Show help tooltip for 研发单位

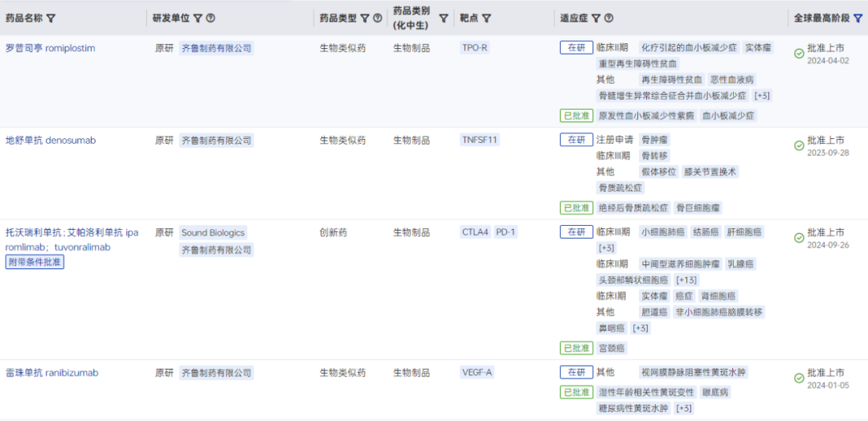pos(211,18)
